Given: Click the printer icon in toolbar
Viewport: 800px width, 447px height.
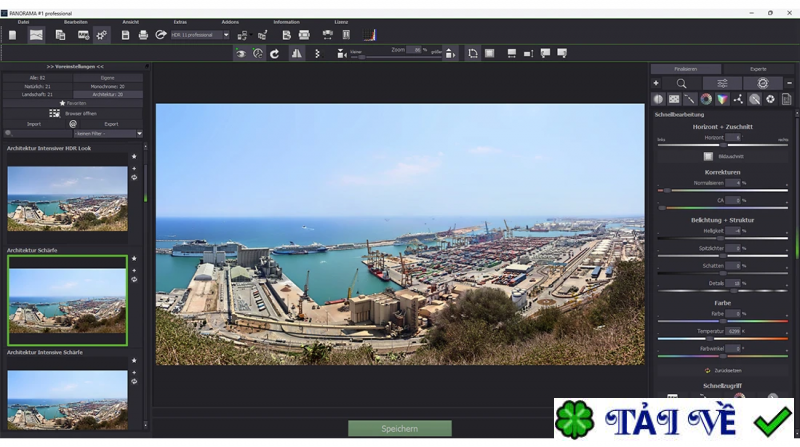Looking at the screenshot, I should click(143, 35).
